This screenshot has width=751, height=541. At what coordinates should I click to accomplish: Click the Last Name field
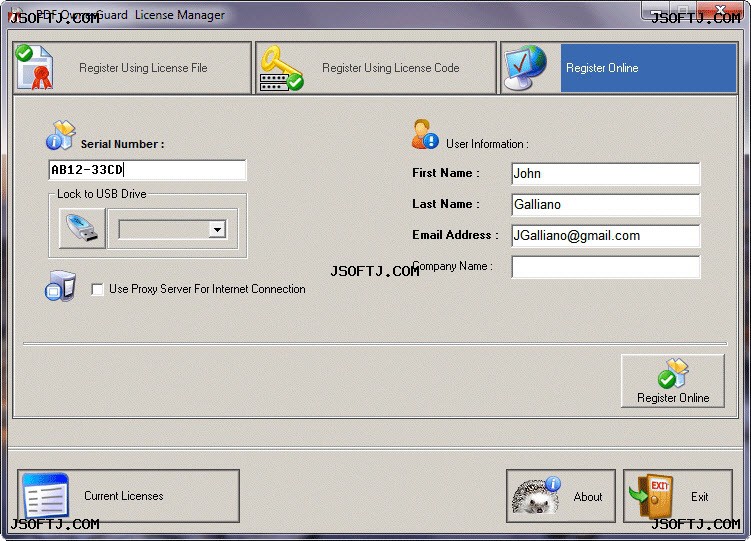605,204
